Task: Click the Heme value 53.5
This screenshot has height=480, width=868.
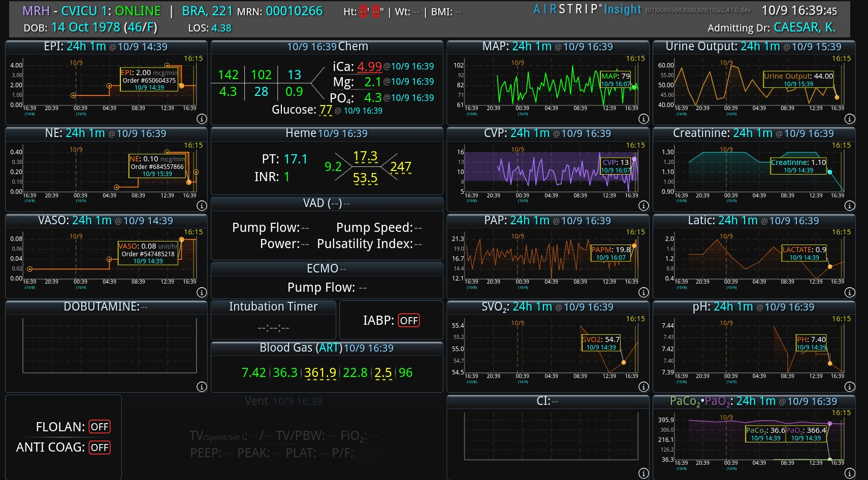Action: click(365, 178)
